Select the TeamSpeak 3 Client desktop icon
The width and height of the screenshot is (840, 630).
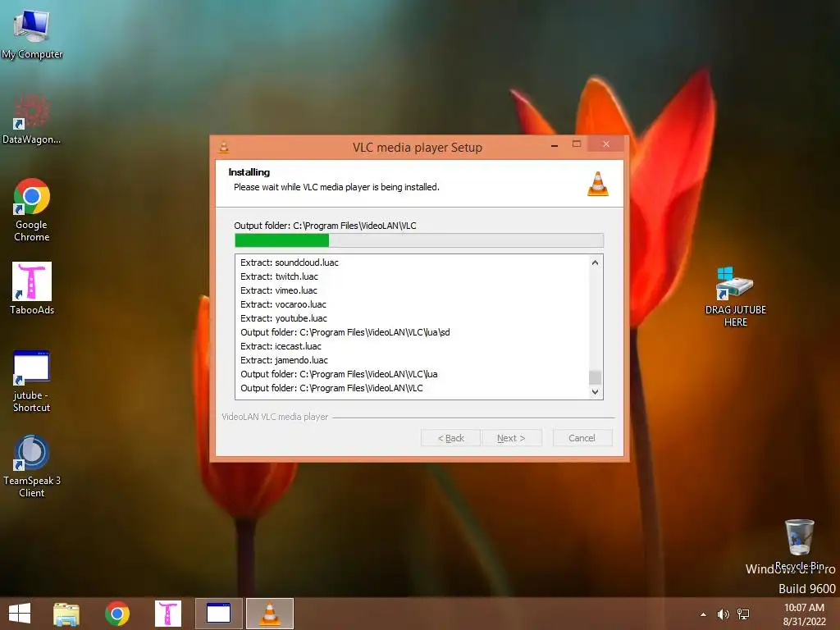point(32,466)
